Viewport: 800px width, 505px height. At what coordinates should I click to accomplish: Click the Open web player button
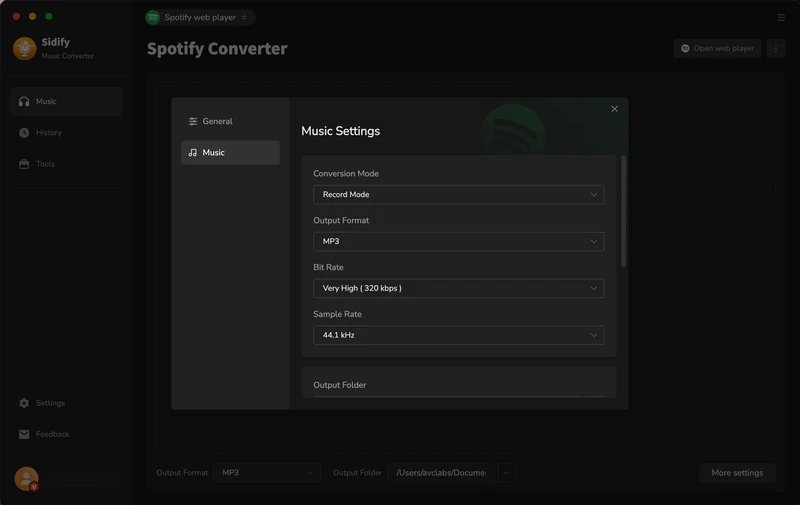point(717,48)
